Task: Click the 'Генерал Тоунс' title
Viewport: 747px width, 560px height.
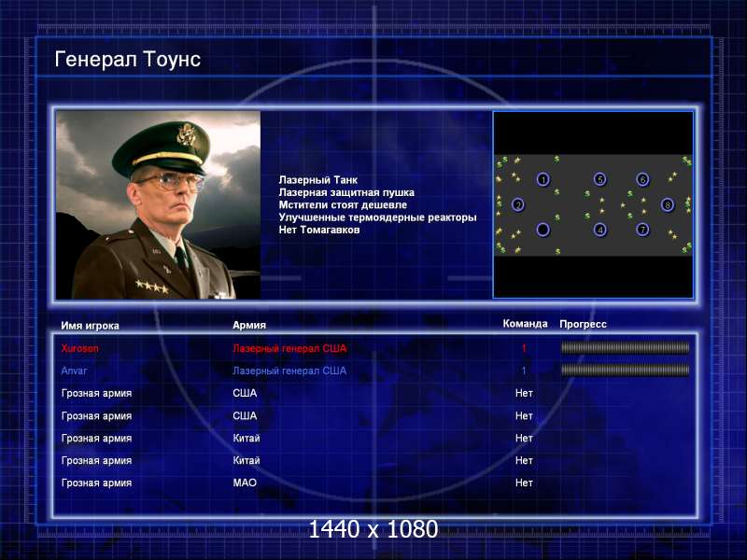Action: click(128, 59)
